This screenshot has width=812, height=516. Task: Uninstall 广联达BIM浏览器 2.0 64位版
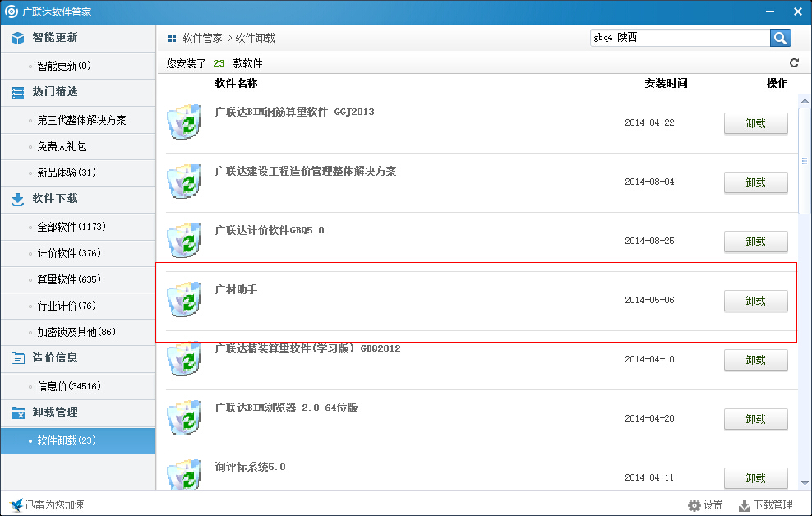755,419
